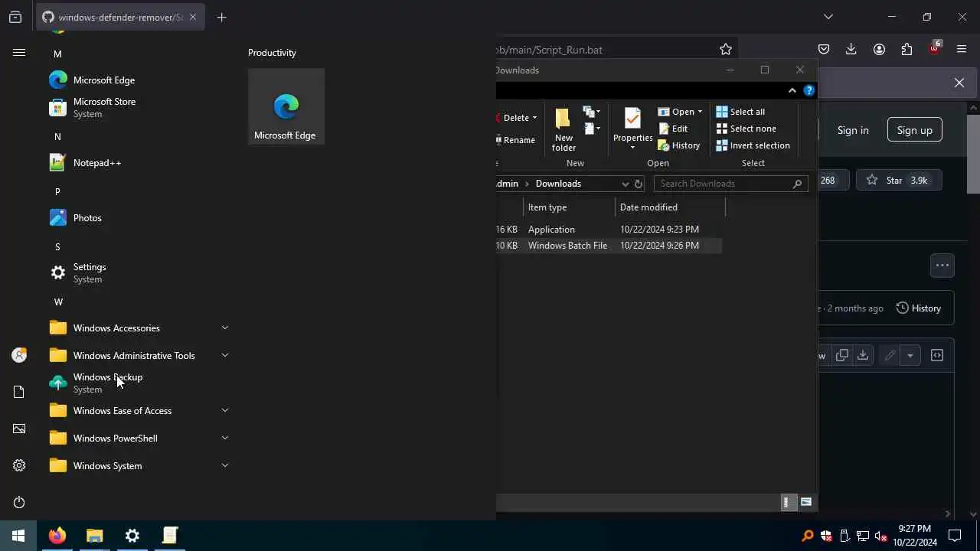
Task: Open the notification center on the taskbar
Action: pyautogui.click(x=955, y=536)
